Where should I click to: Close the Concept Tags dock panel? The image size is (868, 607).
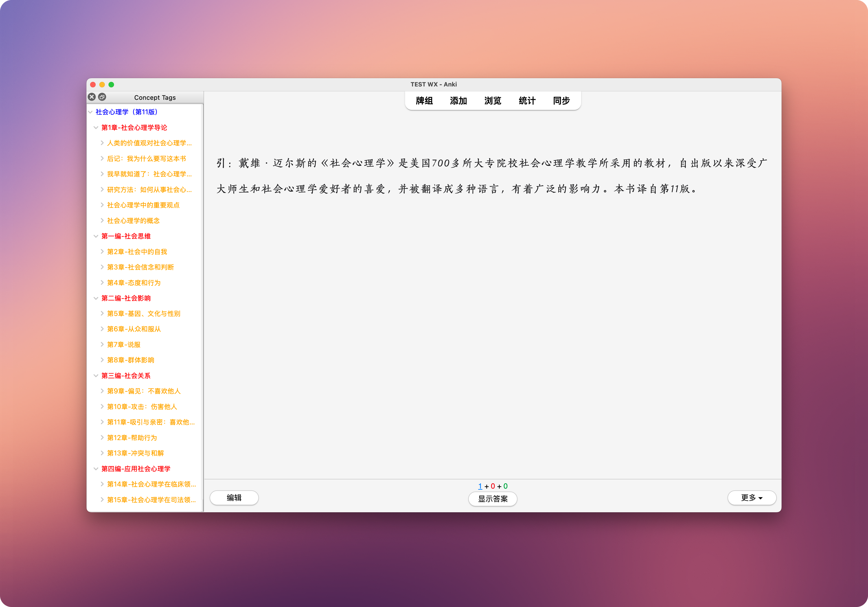tap(91, 97)
